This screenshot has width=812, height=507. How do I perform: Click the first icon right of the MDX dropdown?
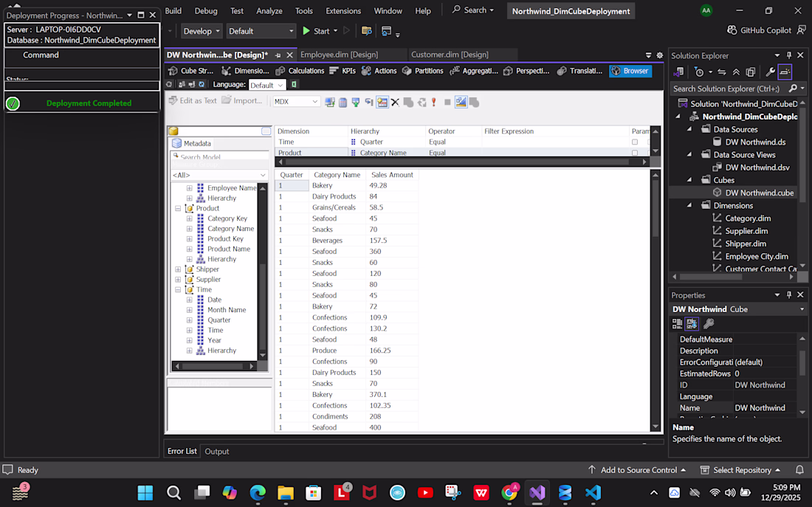[330, 102]
